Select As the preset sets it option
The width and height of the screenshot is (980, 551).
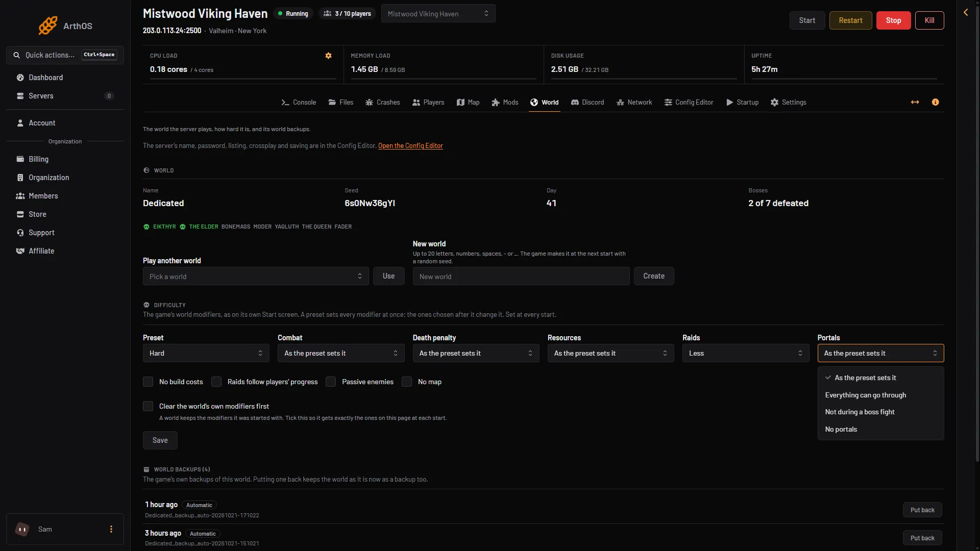coord(880,378)
